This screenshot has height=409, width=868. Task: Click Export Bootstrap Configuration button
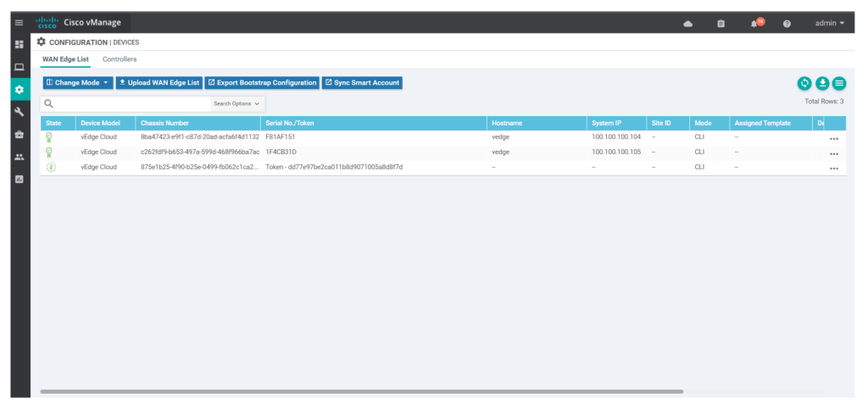[262, 83]
